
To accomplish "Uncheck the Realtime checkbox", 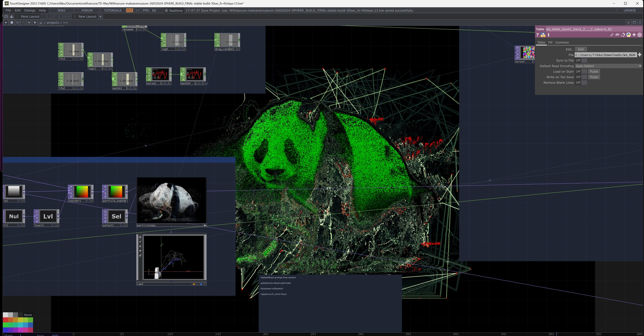I will pos(167,11).
